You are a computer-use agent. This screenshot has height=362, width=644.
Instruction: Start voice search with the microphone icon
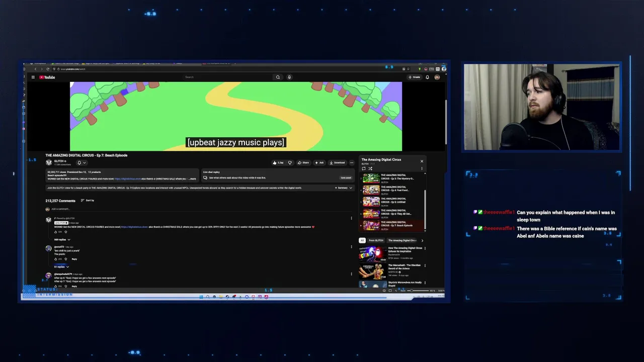click(x=289, y=77)
